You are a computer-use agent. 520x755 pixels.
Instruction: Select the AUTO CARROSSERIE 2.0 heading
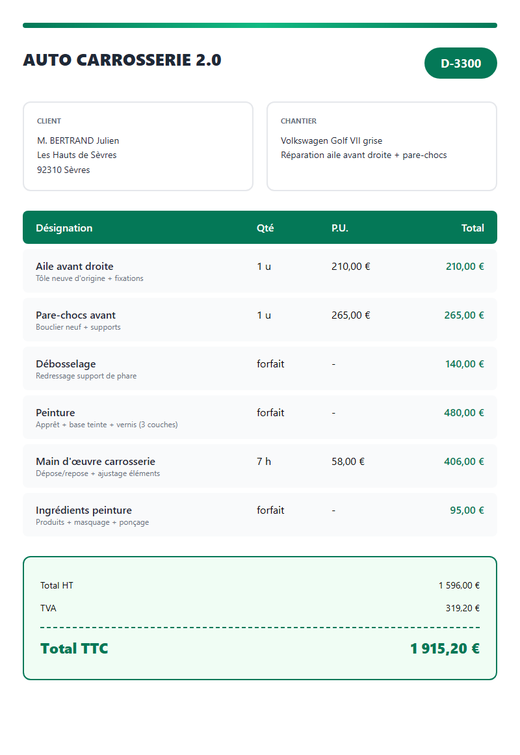click(122, 60)
